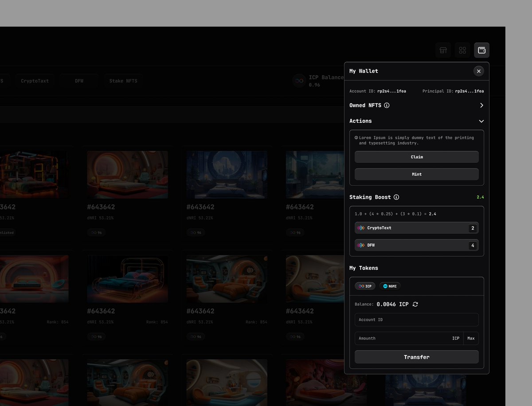532x406 pixels.
Task: Click the Max amount button
Action: tap(471, 338)
